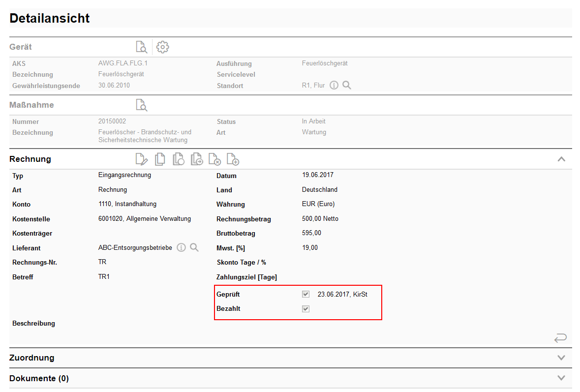
Task: Click the Rechnung section heading
Action: (31, 159)
